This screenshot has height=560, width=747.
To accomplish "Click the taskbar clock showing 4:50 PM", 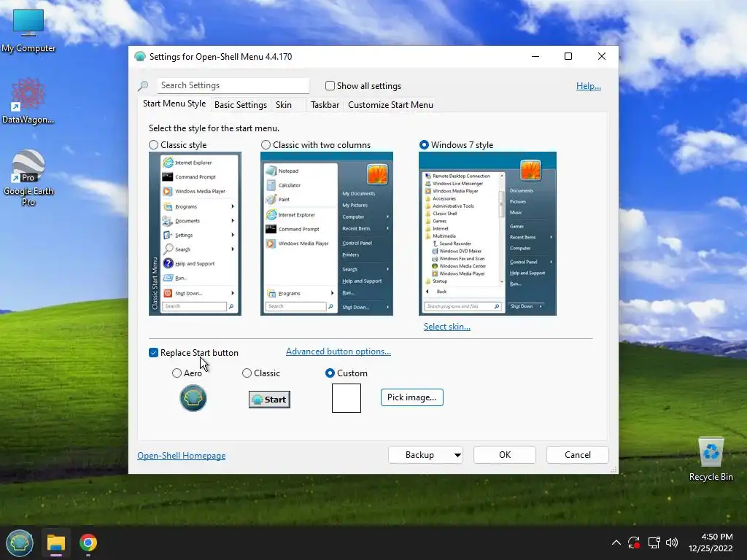I will tap(711, 542).
